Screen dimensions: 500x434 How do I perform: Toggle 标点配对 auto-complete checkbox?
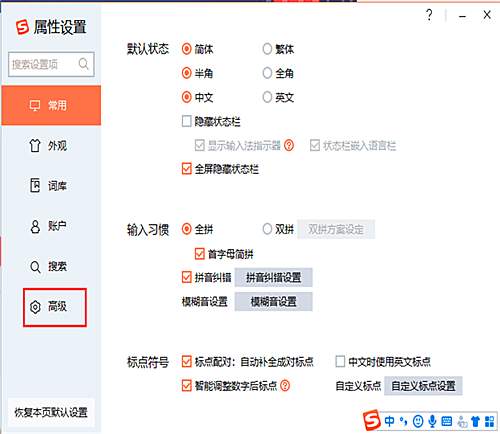click(x=186, y=362)
